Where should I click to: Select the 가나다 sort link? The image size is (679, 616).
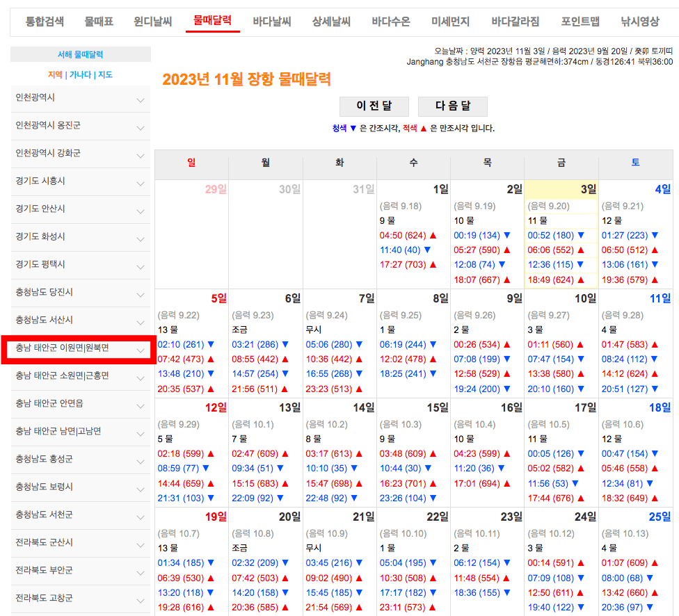click(81, 74)
